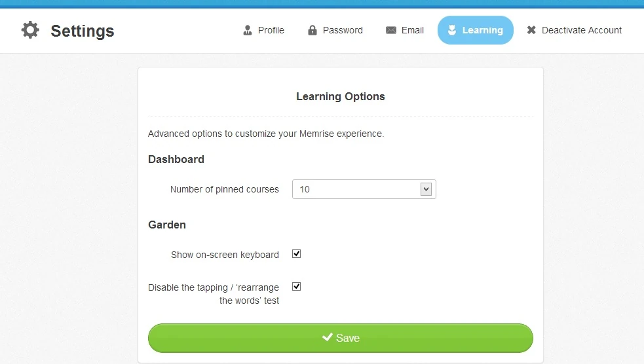This screenshot has height=364, width=644.
Task: Click the Settings gear icon
Action: (30, 30)
